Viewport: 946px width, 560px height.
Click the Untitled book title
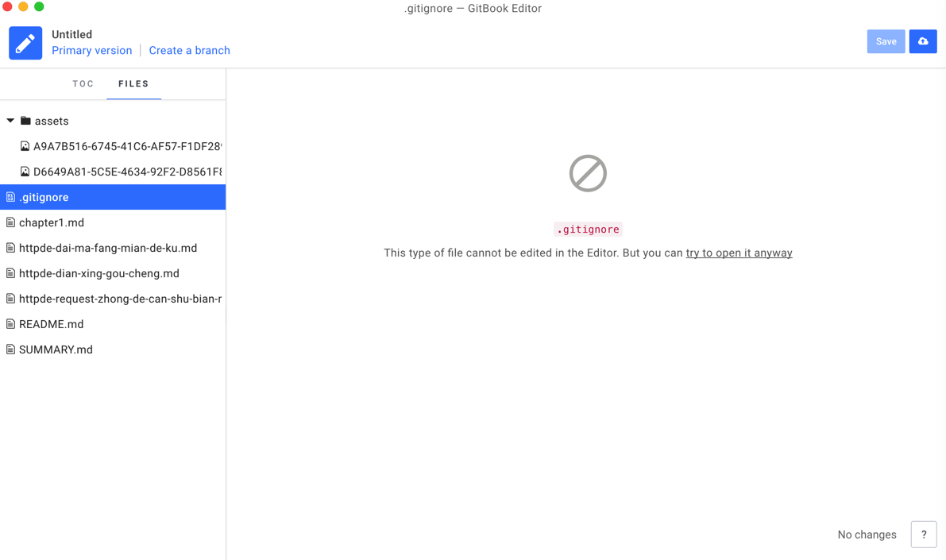[x=71, y=34]
